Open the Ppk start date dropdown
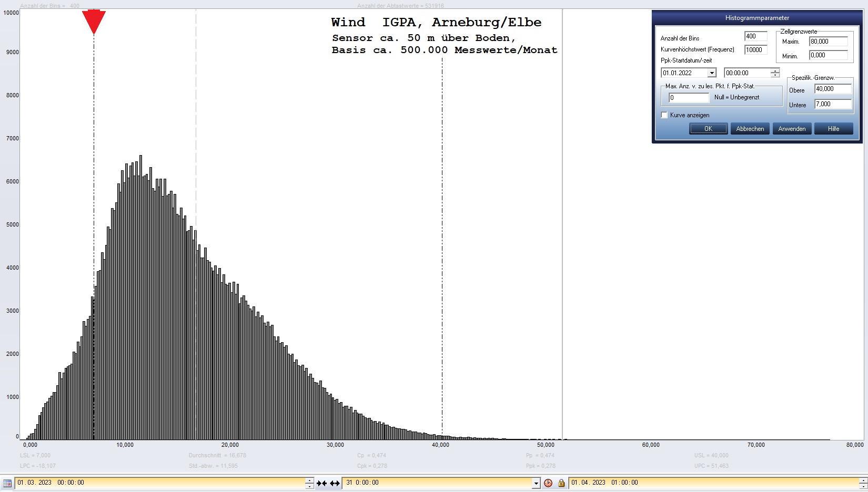The width and height of the screenshot is (868, 492). coord(711,73)
